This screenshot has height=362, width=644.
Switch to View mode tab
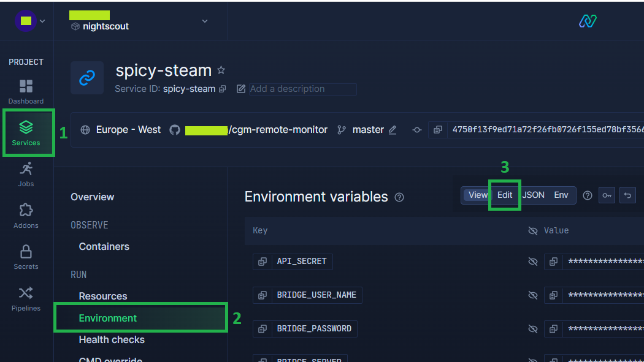(478, 195)
